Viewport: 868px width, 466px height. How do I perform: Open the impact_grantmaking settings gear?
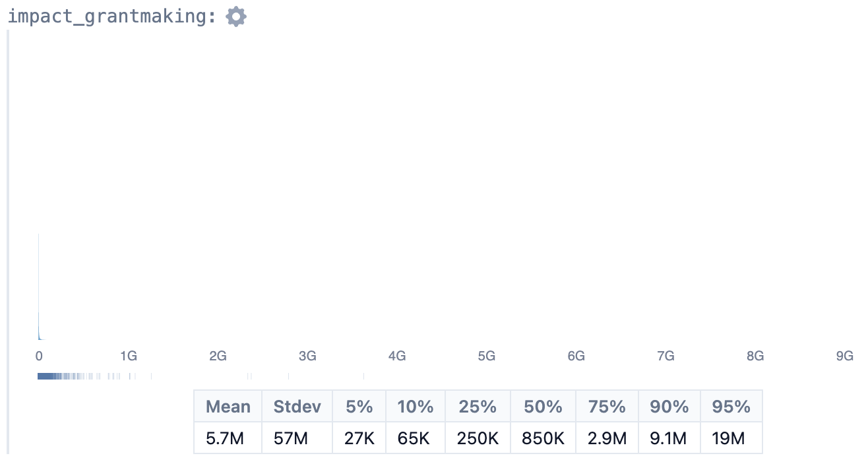pyautogui.click(x=236, y=17)
